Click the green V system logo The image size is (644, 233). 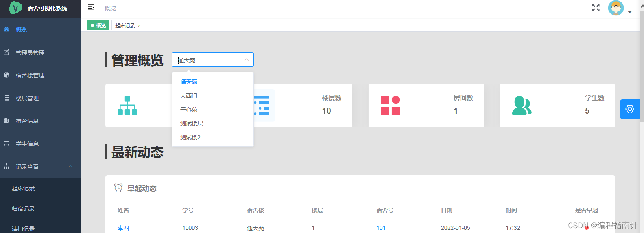click(15, 8)
